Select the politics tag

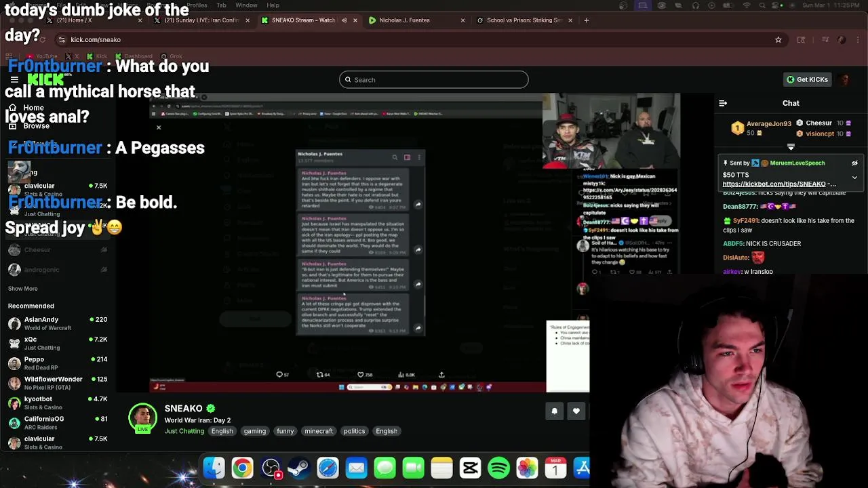pos(354,431)
